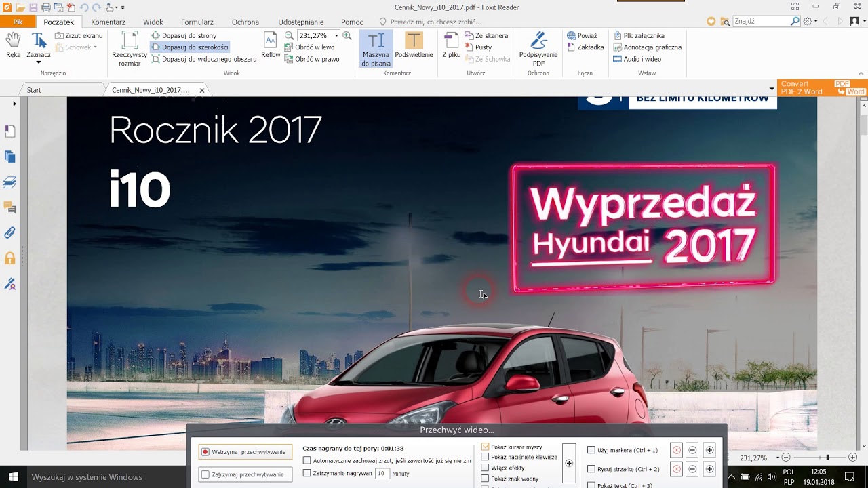Click Wstrzymaj przechwytywanie pause button

245,452
